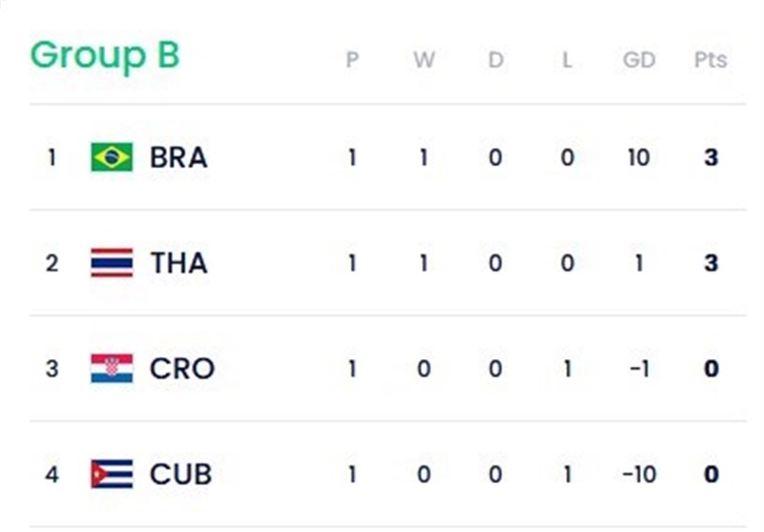
Task: Click the Group B heading
Action: coord(104,55)
